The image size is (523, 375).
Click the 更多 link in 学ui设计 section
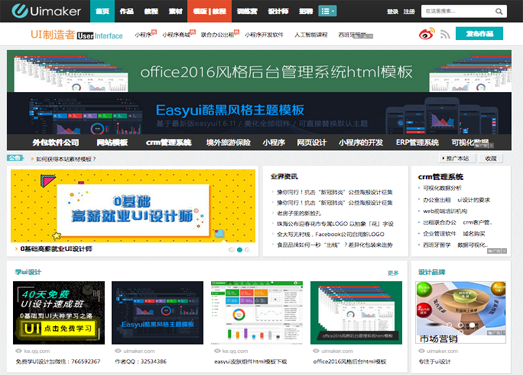click(393, 273)
